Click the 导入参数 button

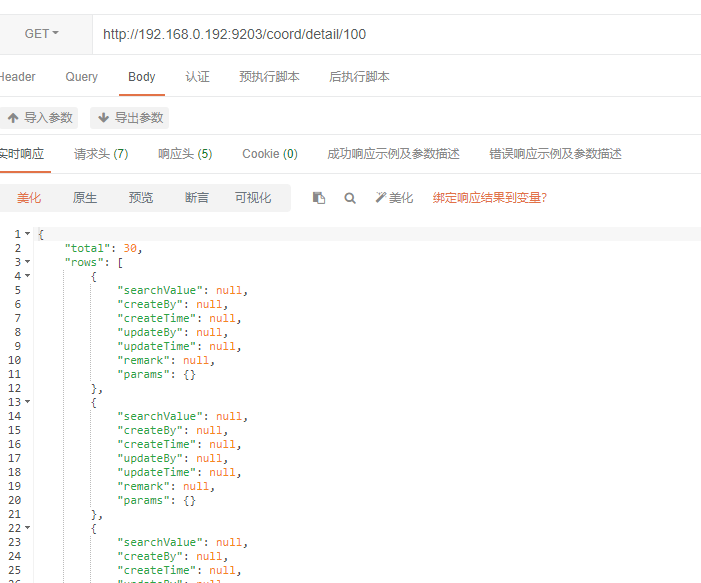coord(39,118)
